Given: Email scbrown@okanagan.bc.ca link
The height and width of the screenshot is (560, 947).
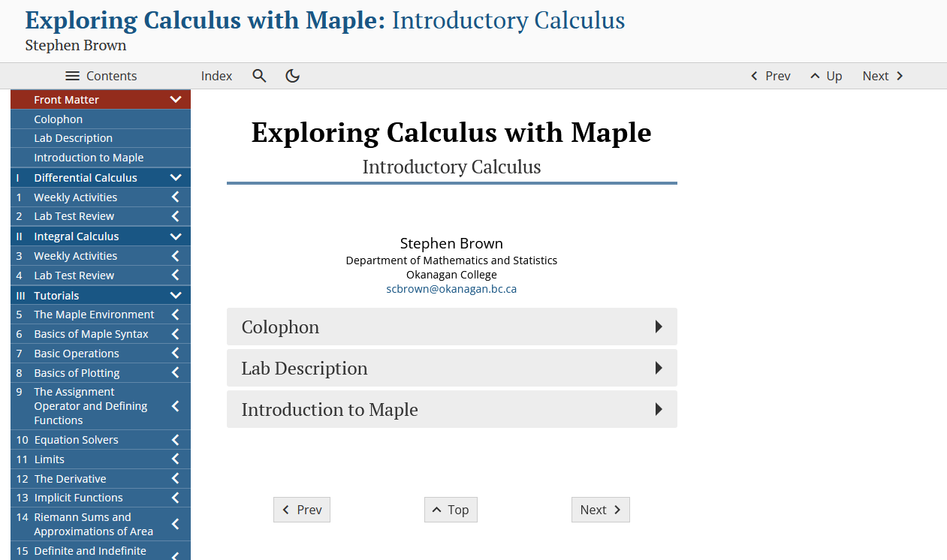Looking at the screenshot, I should [451, 289].
